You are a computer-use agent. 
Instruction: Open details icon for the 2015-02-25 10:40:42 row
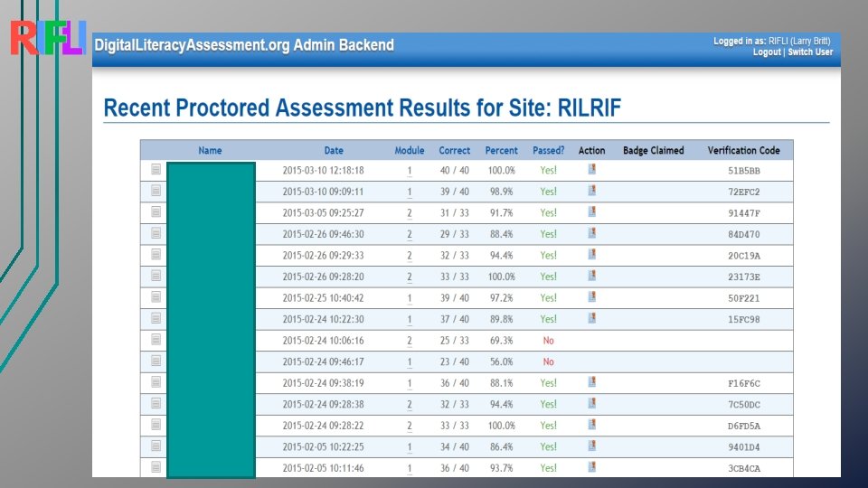[156, 297]
